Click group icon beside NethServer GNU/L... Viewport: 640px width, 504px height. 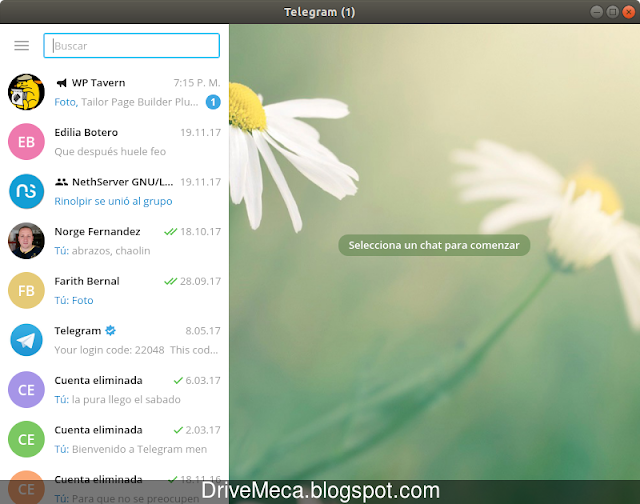click(x=61, y=182)
